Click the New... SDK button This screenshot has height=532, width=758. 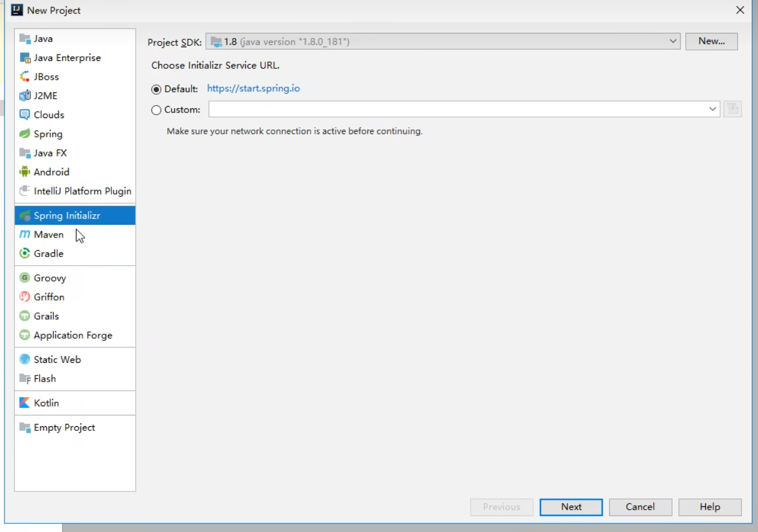pyautogui.click(x=711, y=41)
